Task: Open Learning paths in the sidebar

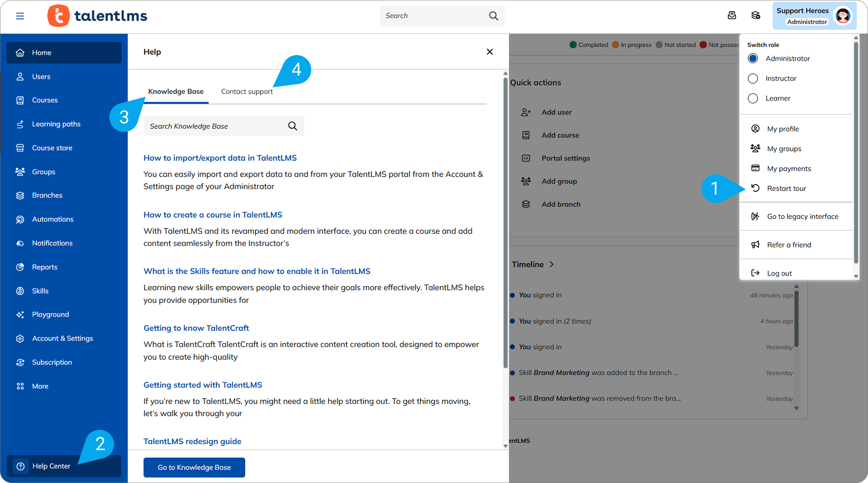Action: 64,124
